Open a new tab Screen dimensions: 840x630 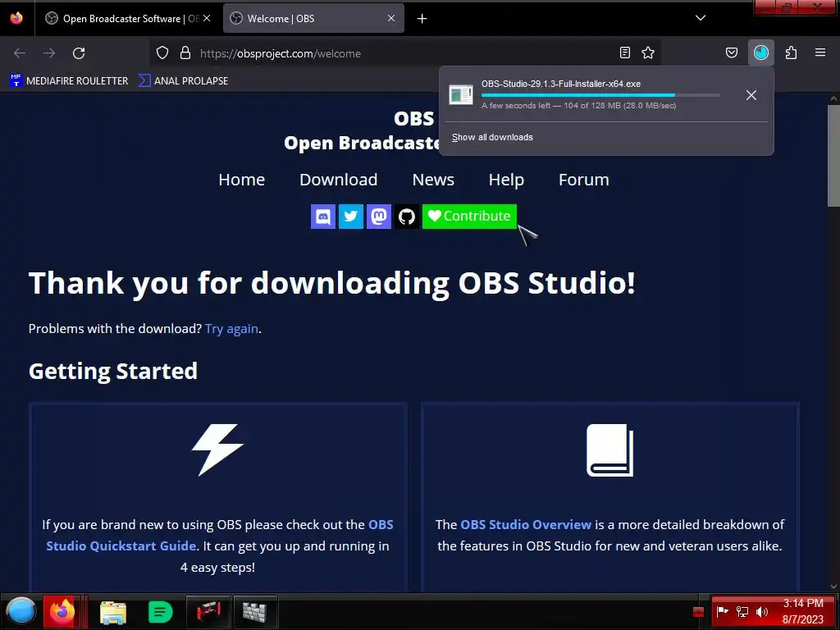pos(422,19)
